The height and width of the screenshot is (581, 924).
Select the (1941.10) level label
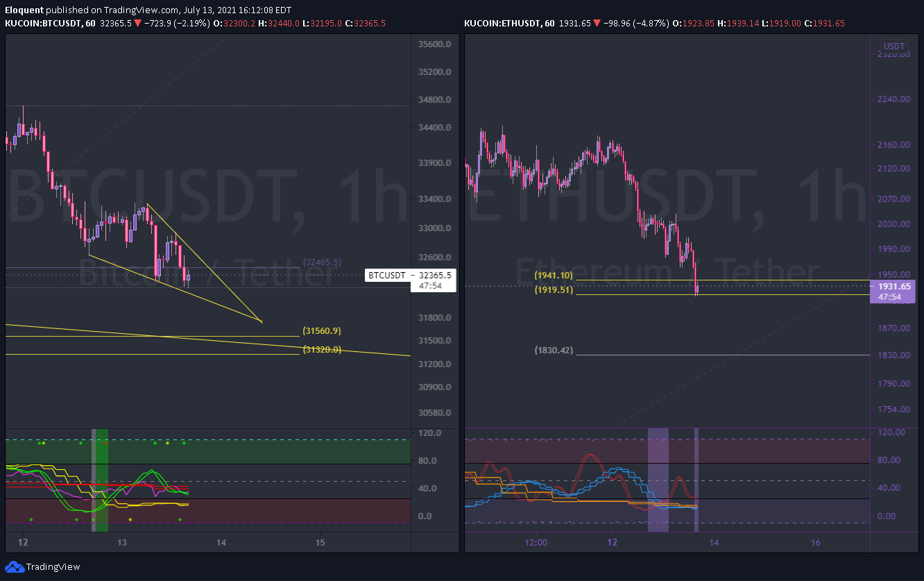click(554, 276)
